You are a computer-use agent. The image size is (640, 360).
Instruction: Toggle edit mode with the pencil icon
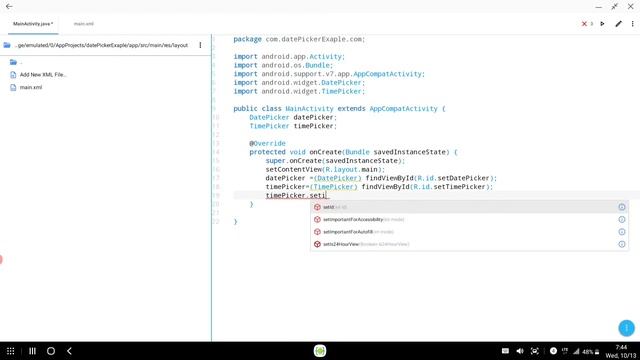[619, 24]
